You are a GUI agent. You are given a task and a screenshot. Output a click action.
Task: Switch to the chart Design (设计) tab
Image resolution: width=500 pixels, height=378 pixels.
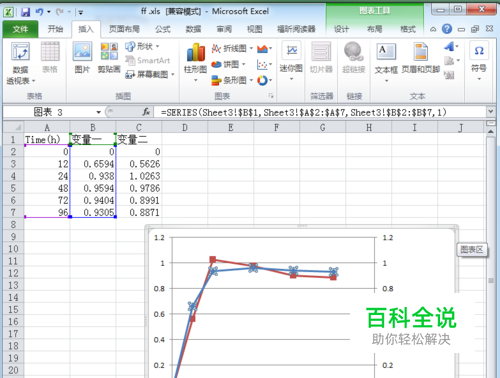pos(342,29)
